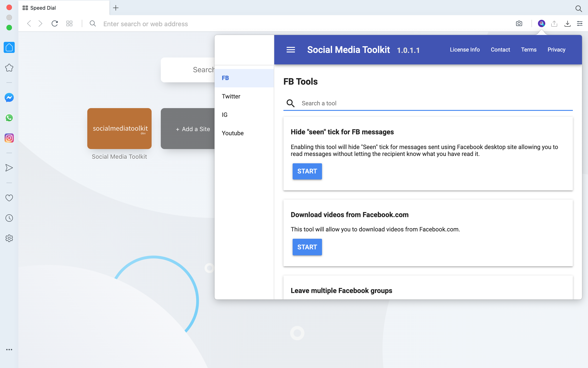This screenshot has height=368, width=588.
Task: Open History clock in the sidebar
Action: click(9, 218)
